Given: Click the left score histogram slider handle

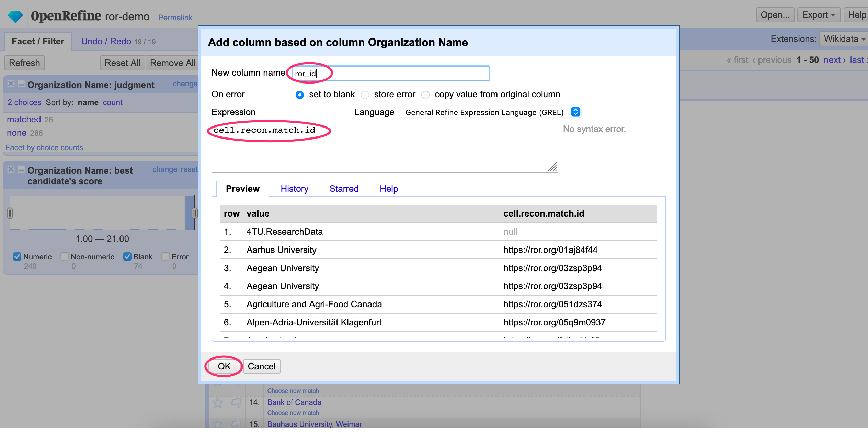Looking at the screenshot, I should coord(10,213).
